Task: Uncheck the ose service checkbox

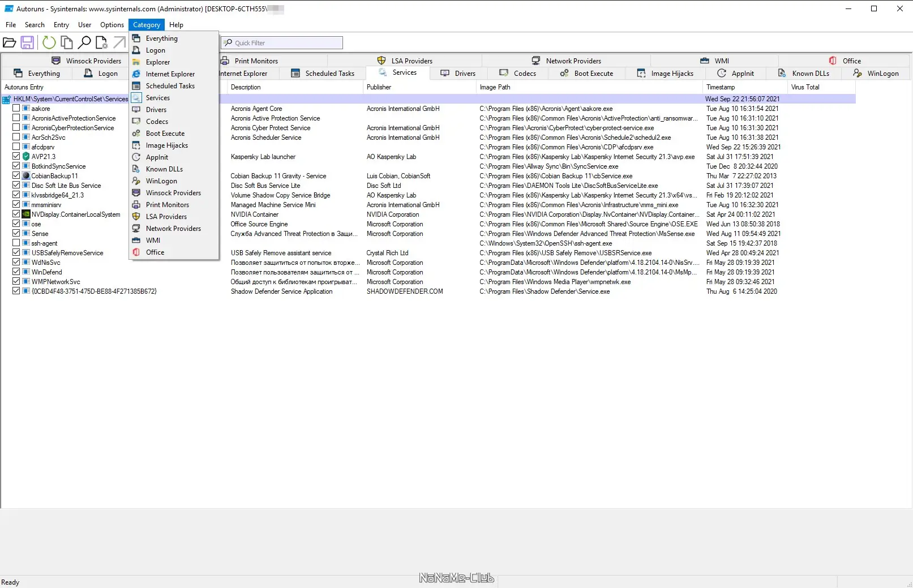Action: pyautogui.click(x=16, y=224)
